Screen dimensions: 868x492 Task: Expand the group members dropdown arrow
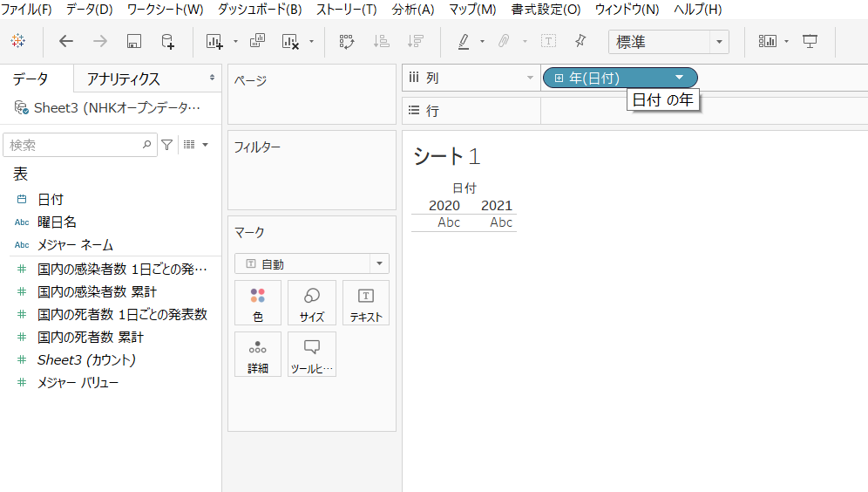tap(525, 42)
